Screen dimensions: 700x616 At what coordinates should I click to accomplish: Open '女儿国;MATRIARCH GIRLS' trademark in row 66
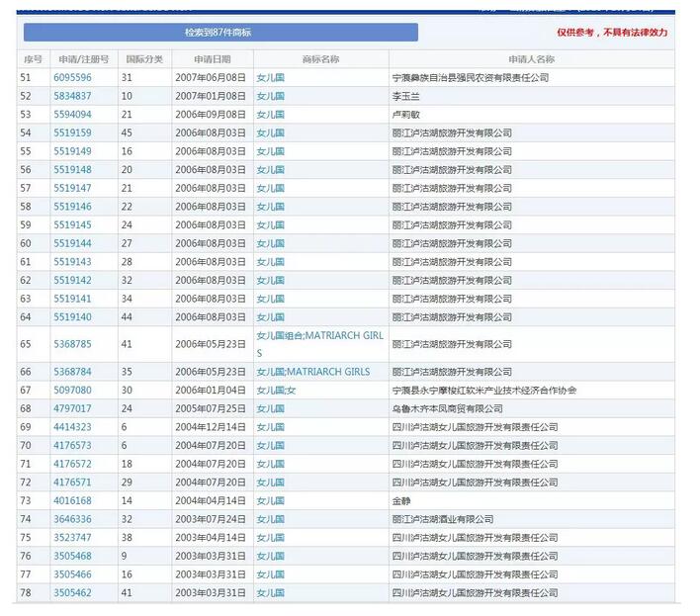pos(313,372)
